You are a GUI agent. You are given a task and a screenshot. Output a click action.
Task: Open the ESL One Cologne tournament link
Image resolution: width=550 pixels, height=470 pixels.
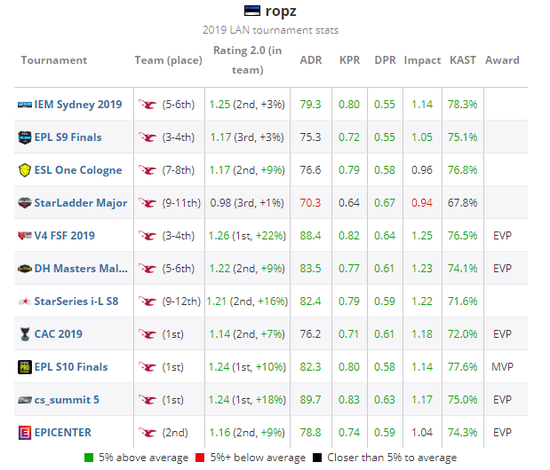tap(78, 170)
